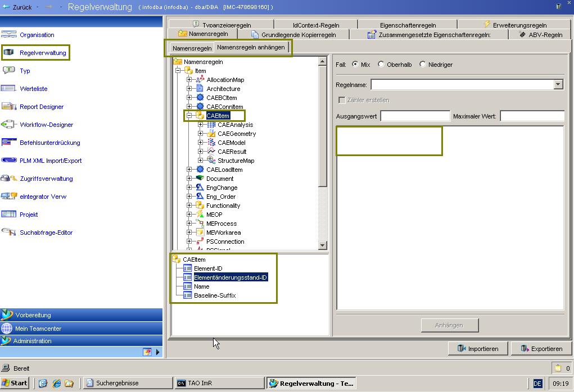Screen dimensions: 574x392
Task: Click the AllocationMap node icon
Action: coord(200,79)
